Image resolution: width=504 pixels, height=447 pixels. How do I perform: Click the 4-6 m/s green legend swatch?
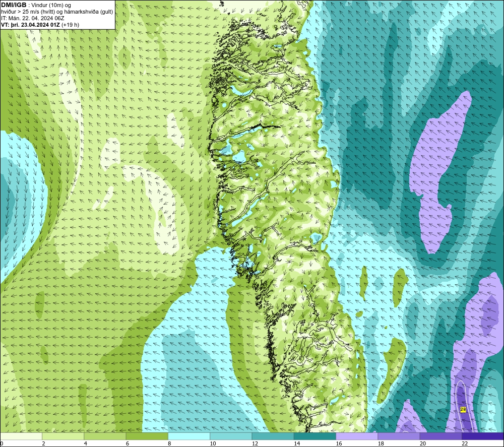[105, 436]
